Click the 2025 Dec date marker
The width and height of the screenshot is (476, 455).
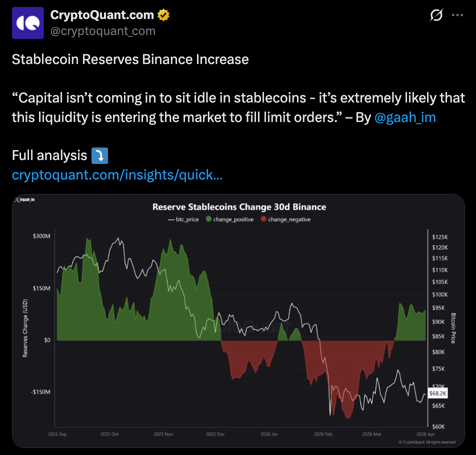[216, 434]
